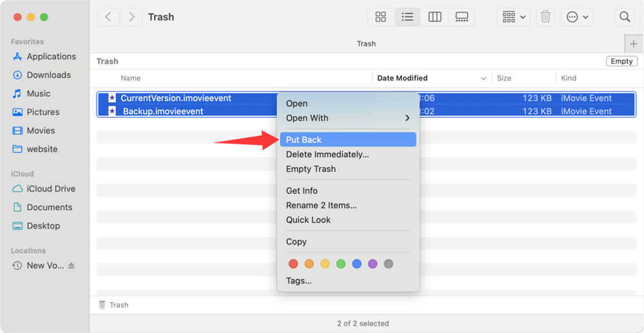
Task: Apply the red tag color
Action: (x=293, y=264)
